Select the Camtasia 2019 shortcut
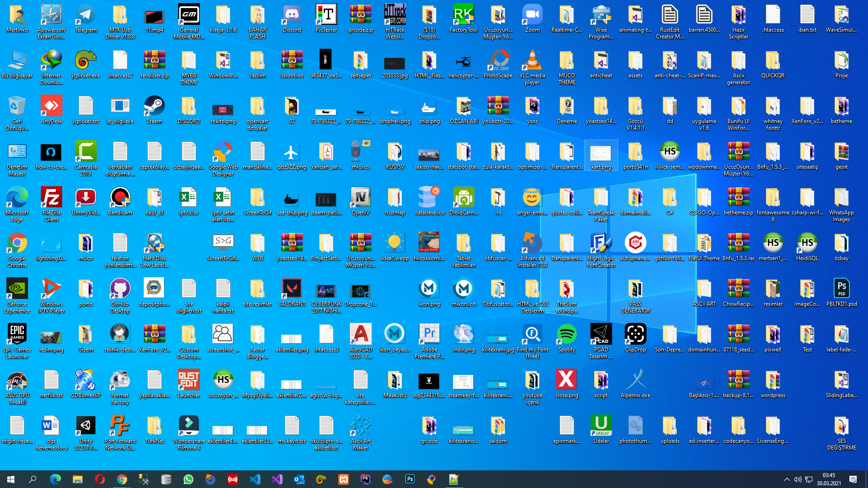Viewport: 868px width, 488px height. (x=86, y=159)
